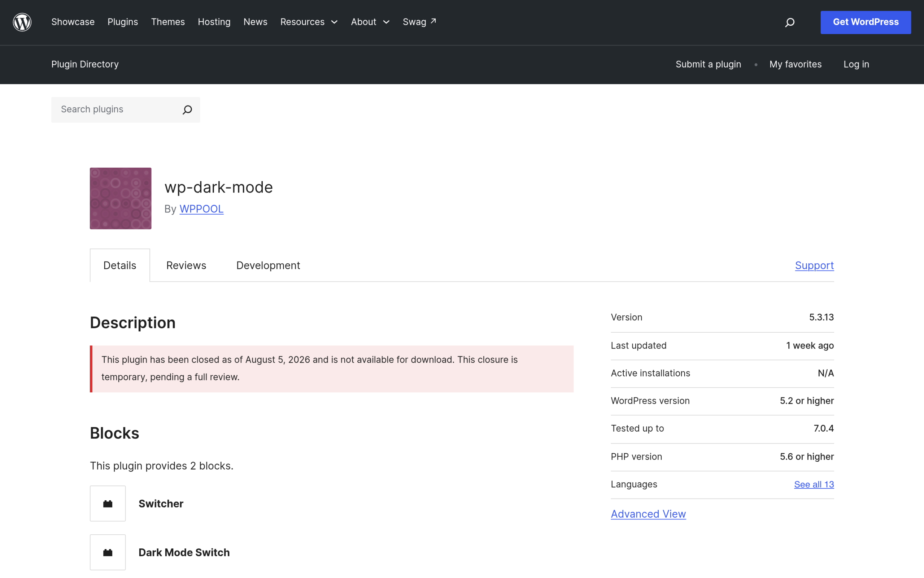The width and height of the screenshot is (924, 578).
Task: Open site search magnifier in top bar
Action: pos(790,22)
